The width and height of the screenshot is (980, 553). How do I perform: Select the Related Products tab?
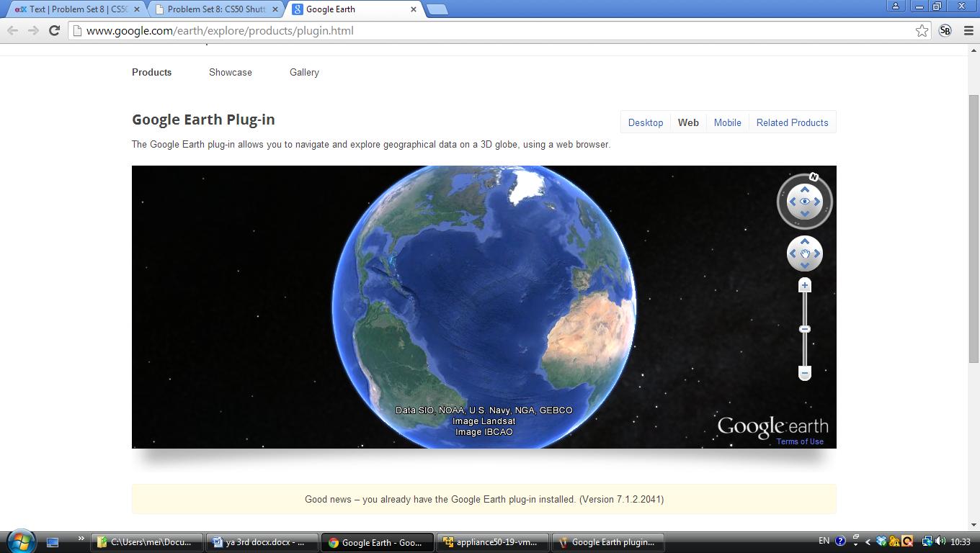click(x=792, y=122)
